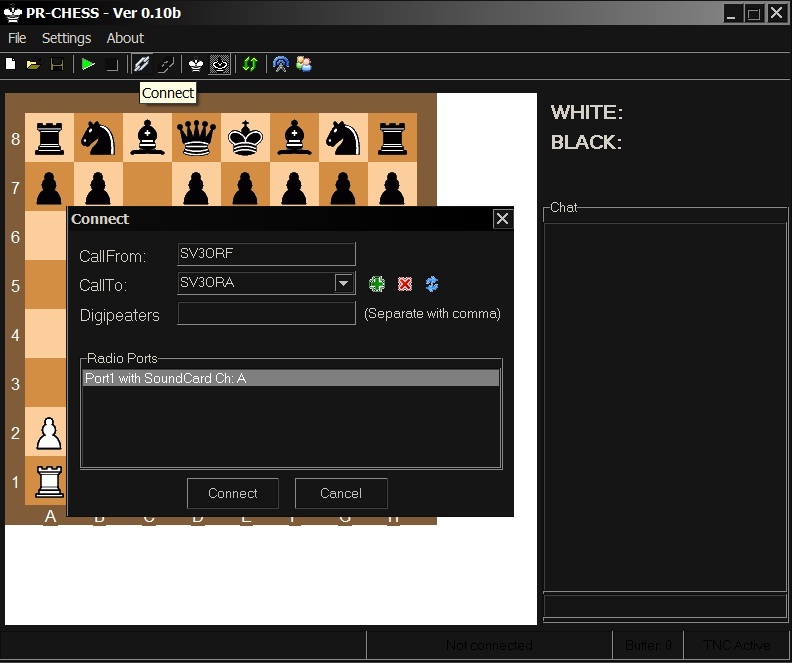Click the New file toolbar icon
This screenshot has height=663, width=792.
(11, 65)
